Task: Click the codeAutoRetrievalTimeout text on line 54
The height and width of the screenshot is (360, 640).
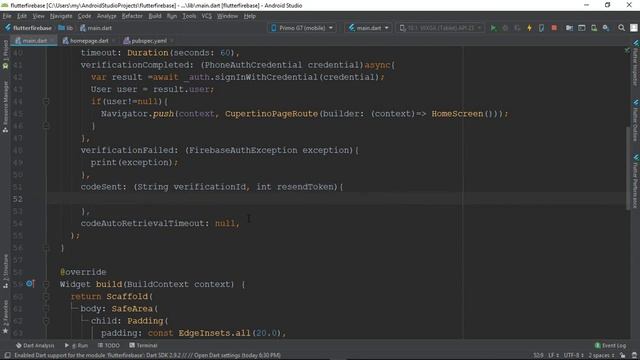Action: [x=142, y=223]
